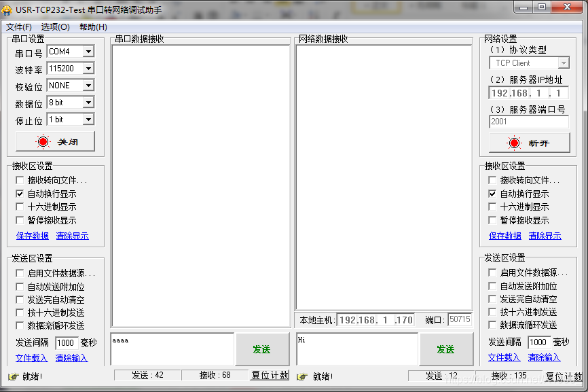Enable network 暂停接收显示 checkbox

(x=492, y=220)
